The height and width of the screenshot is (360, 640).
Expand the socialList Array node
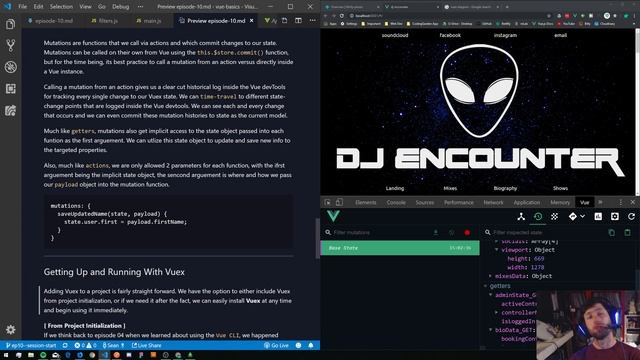497,241
